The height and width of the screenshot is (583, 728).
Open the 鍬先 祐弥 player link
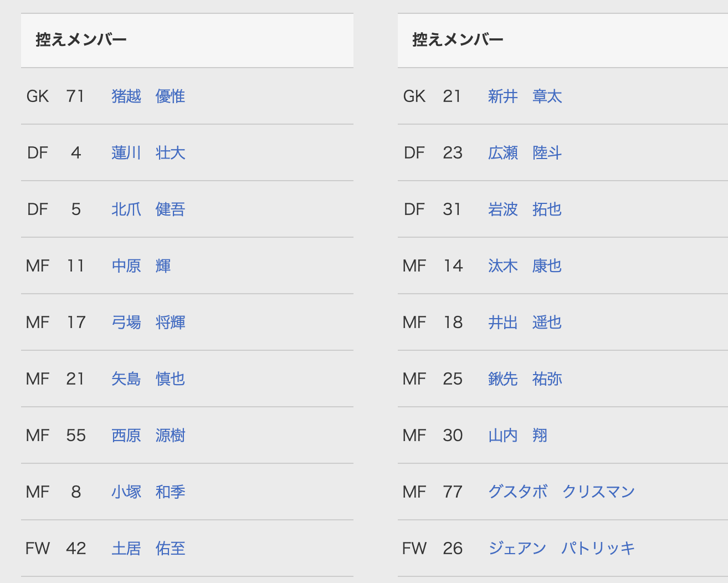[525, 379]
